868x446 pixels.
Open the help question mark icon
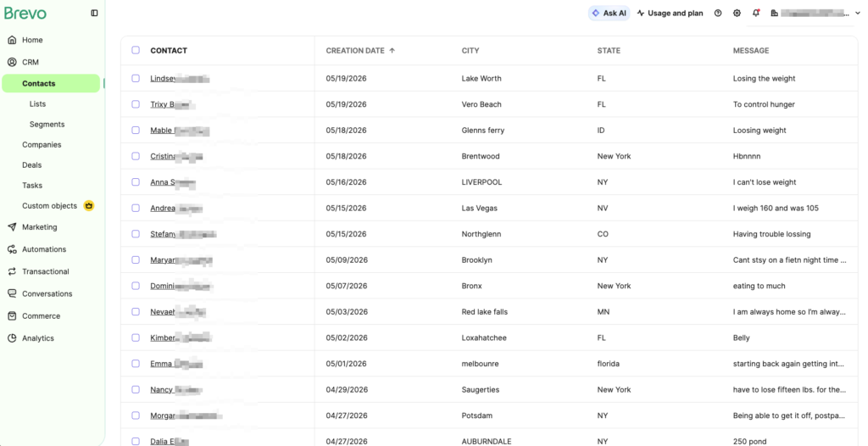pyautogui.click(x=718, y=14)
